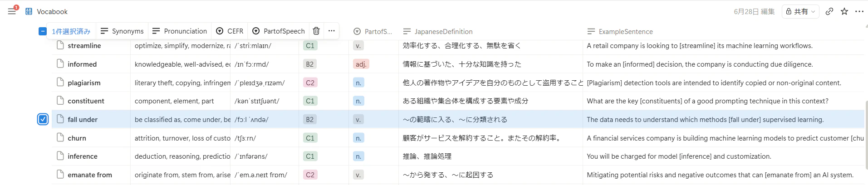Click the Vocabook page icon
Viewport: 868px width, 185px height.
click(29, 11)
